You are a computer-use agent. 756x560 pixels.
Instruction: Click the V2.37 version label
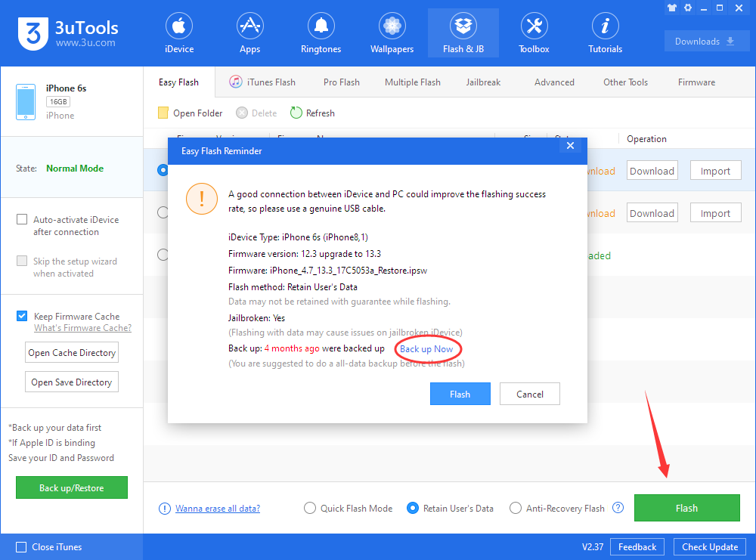tap(593, 547)
